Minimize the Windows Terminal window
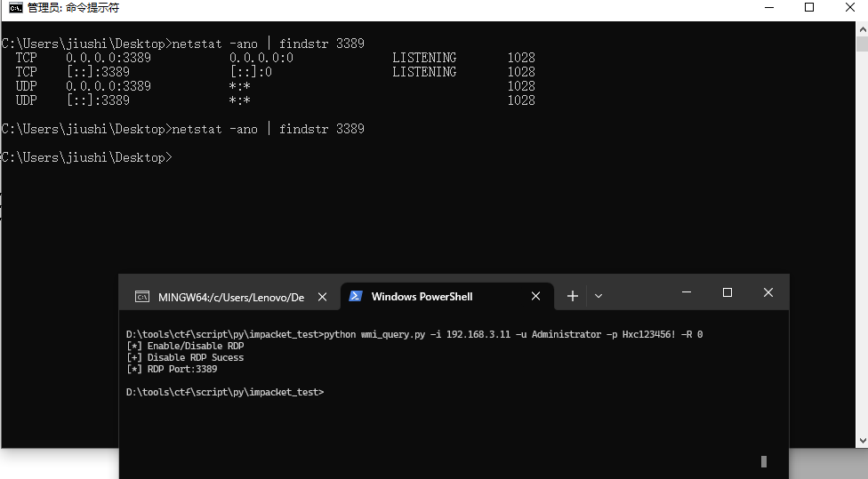The image size is (868, 479). (687, 292)
